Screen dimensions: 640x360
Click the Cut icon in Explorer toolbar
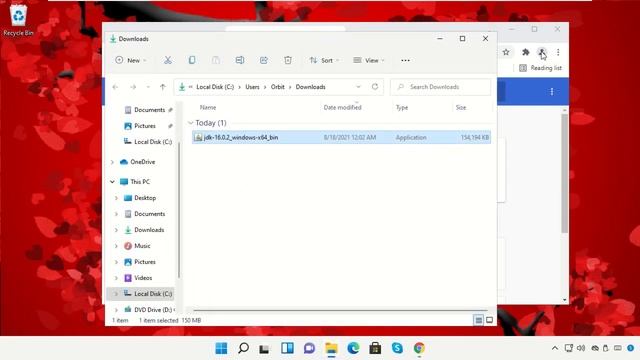coord(168,60)
